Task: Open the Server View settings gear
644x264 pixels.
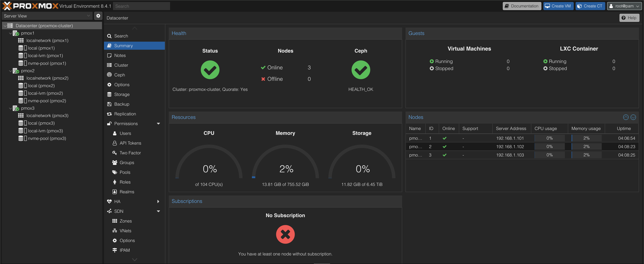Action: (98, 16)
